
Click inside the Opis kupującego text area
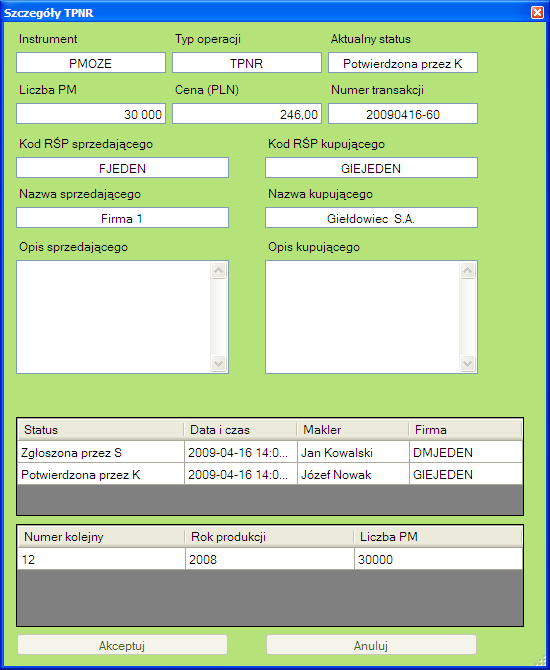point(362,317)
